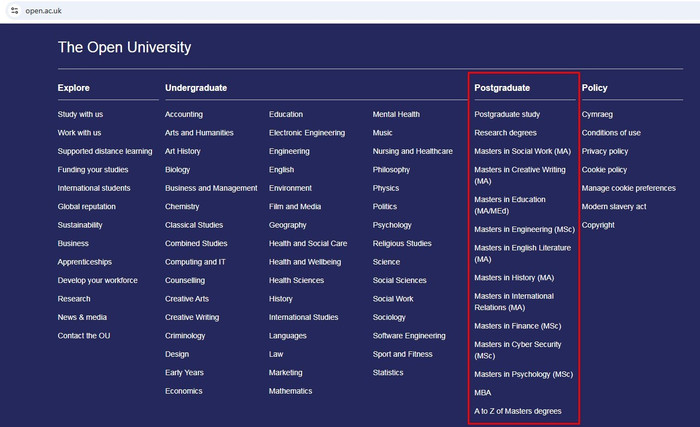Click the Sustainability link
The height and width of the screenshot is (427, 700).
coord(80,225)
